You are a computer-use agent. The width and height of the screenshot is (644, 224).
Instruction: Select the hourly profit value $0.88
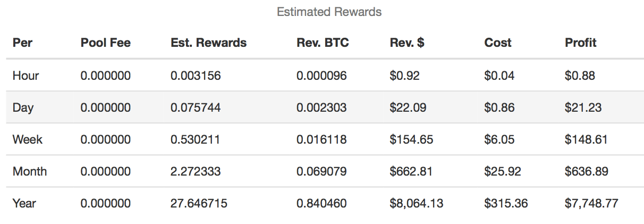580,76
